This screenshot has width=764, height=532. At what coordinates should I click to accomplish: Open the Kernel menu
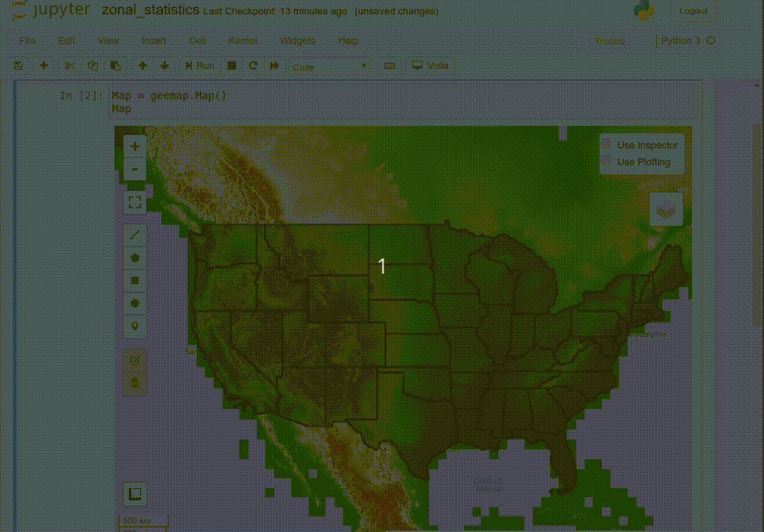[x=243, y=41]
